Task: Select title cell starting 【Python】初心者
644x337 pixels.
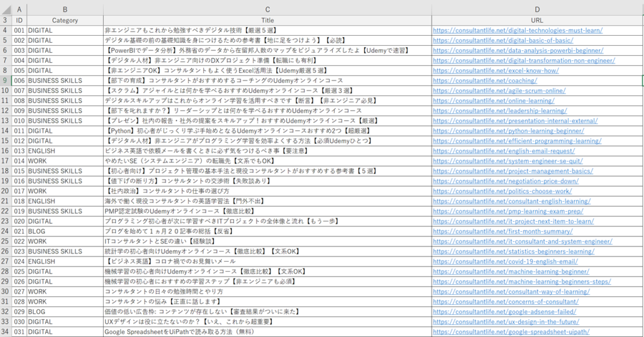Action: [267, 131]
